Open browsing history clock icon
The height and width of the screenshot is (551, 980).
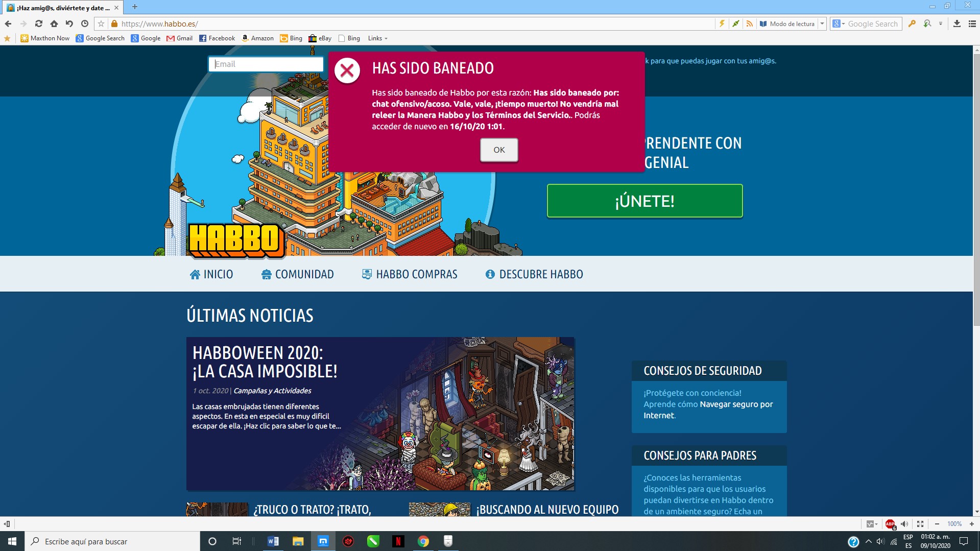(x=85, y=23)
